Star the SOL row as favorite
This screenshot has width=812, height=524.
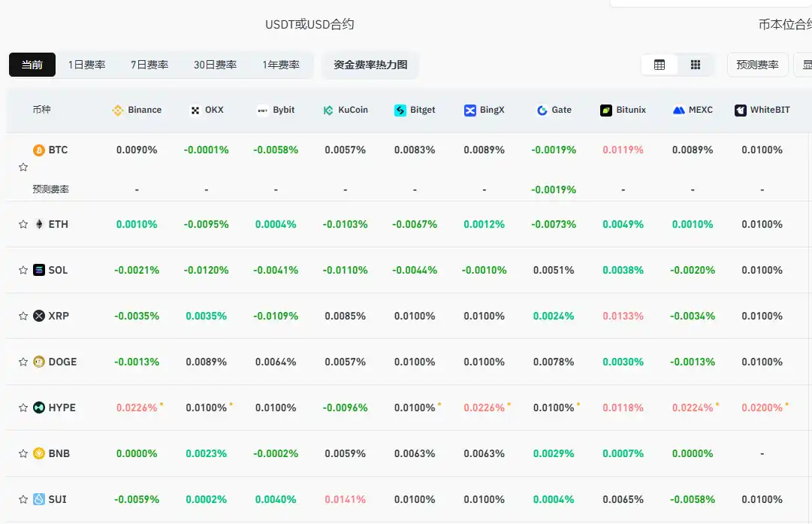[x=23, y=270]
